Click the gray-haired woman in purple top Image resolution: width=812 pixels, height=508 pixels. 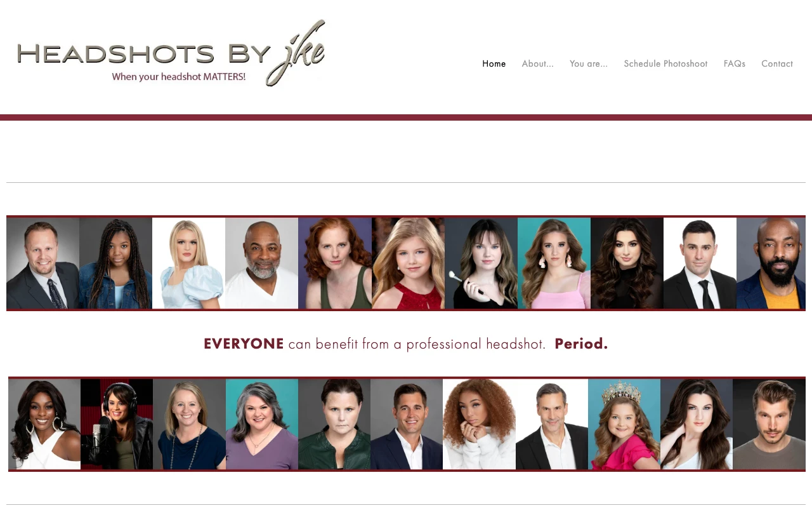click(x=262, y=424)
